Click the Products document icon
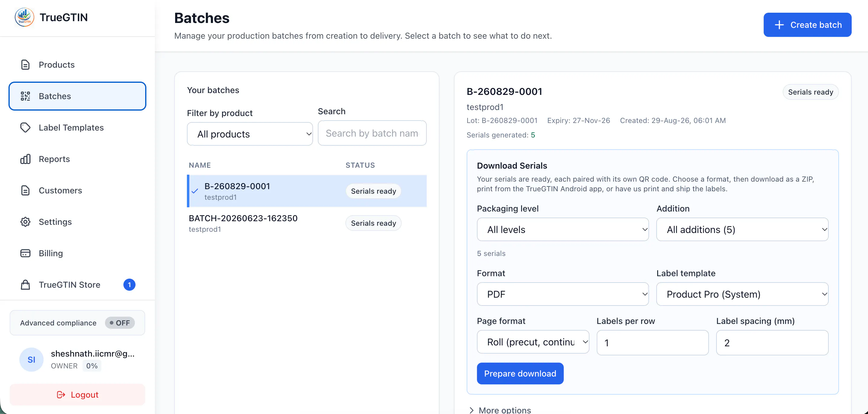 25,65
